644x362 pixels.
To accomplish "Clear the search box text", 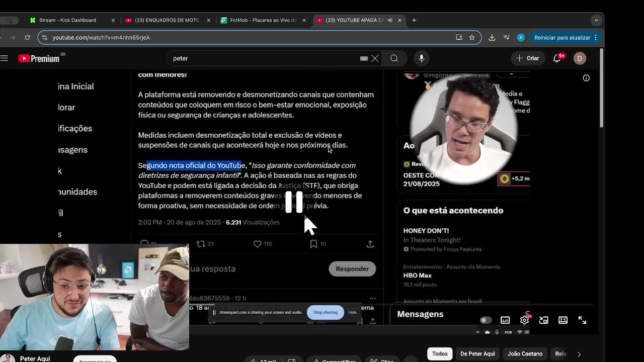I will point(375,58).
